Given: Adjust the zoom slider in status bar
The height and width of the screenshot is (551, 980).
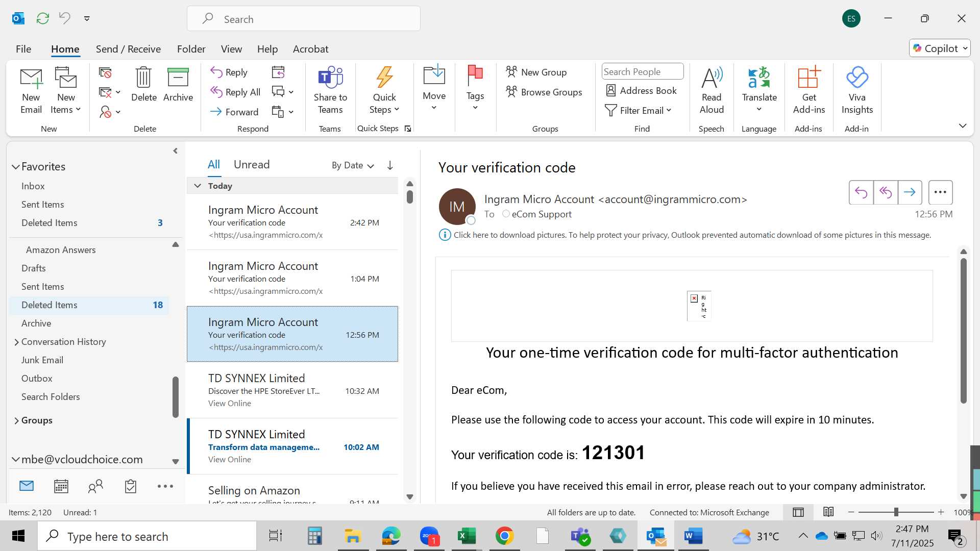Looking at the screenshot, I should 896,512.
